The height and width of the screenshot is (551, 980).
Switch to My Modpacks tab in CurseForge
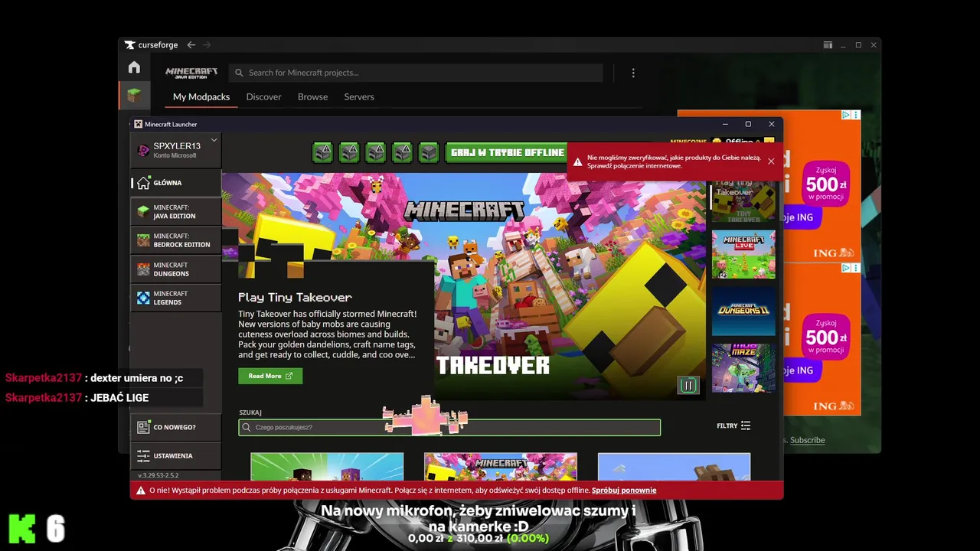201,96
